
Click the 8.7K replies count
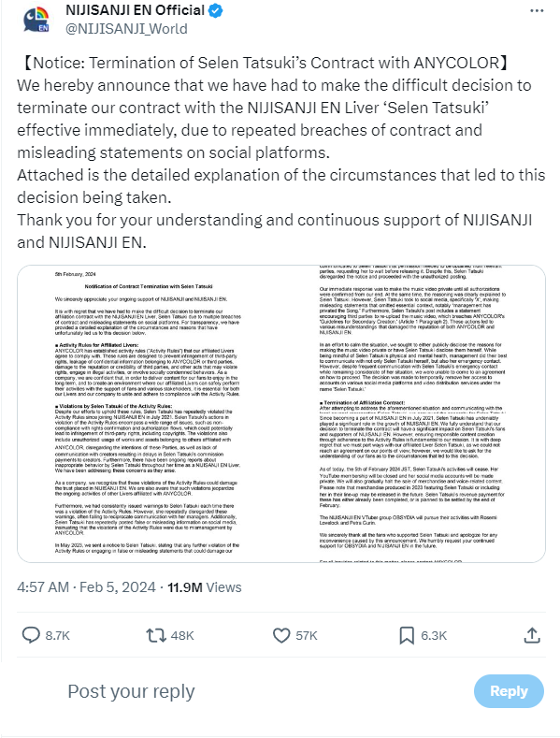(x=57, y=636)
